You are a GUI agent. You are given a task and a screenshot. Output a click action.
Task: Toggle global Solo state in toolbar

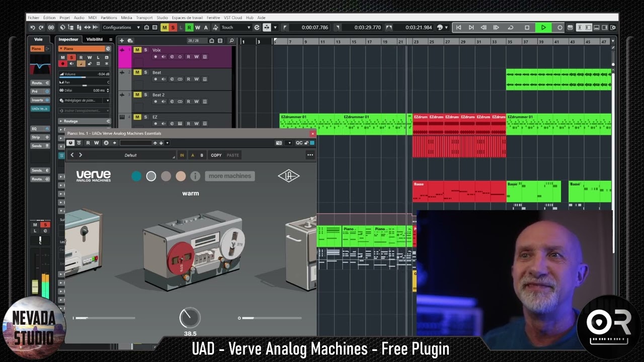click(x=173, y=28)
